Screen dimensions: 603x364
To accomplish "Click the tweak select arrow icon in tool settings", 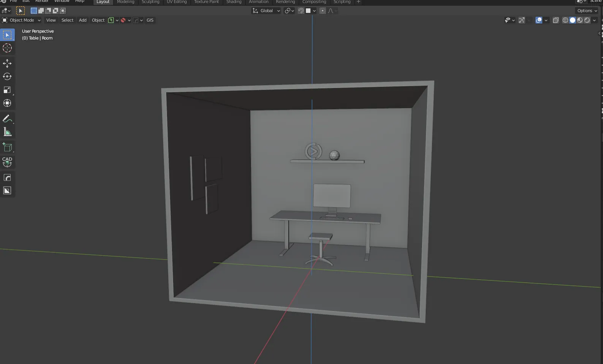I will coord(21,11).
